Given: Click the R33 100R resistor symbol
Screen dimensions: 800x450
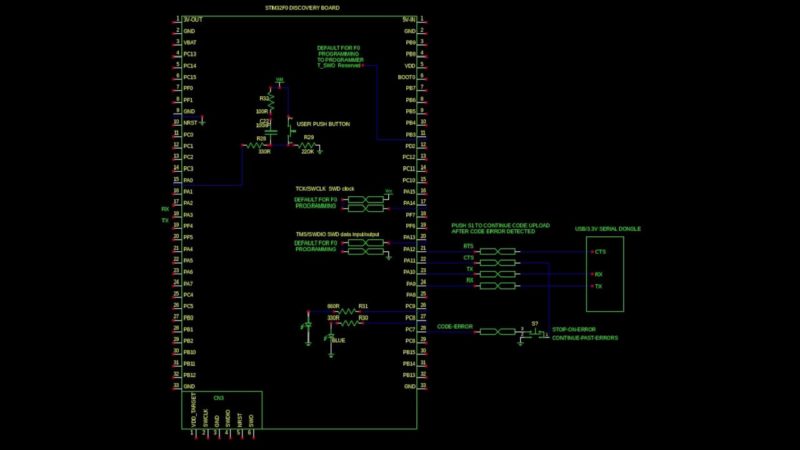Looking at the screenshot, I should (271, 101).
